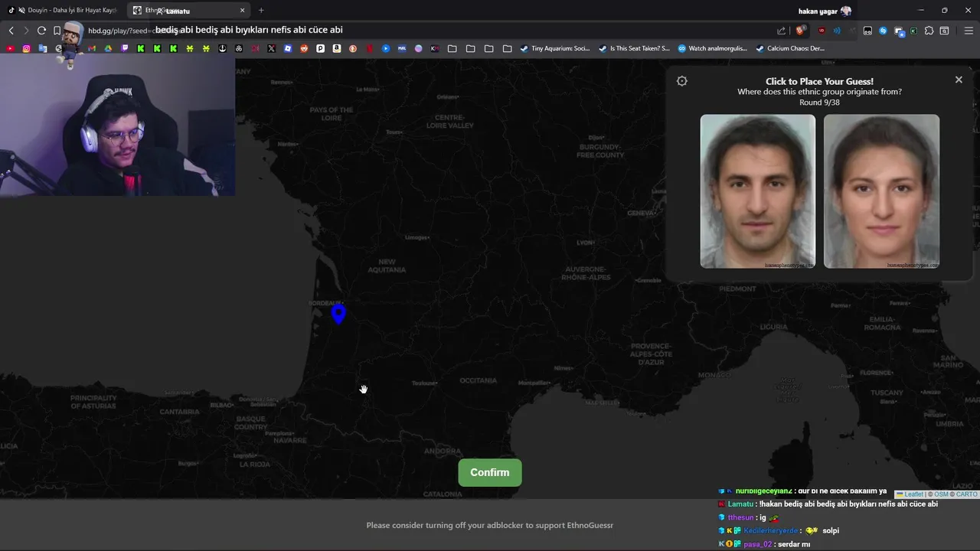The image size is (980, 551).
Task: Open the Reddit bookmark
Action: tap(304, 48)
